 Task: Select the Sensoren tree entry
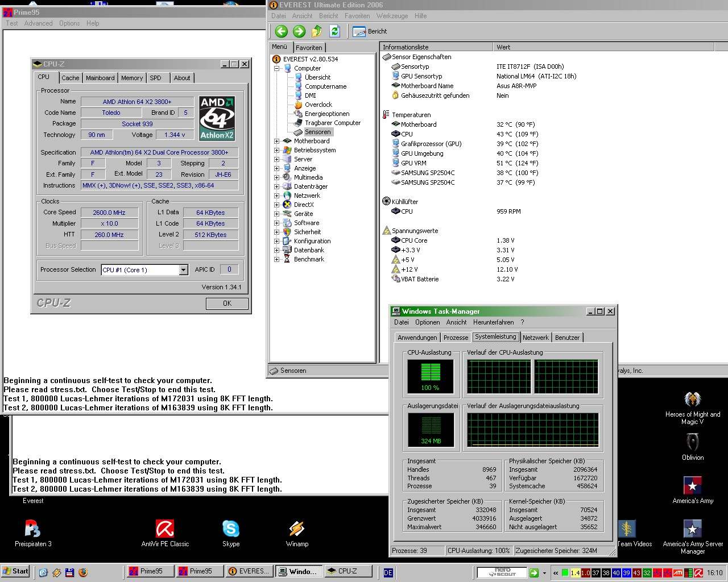(x=317, y=132)
